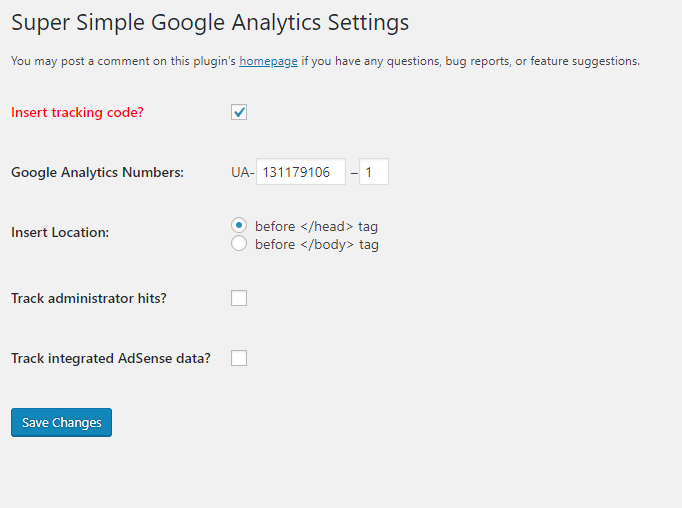Click the Track administrator hits? label

click(89, 298)
